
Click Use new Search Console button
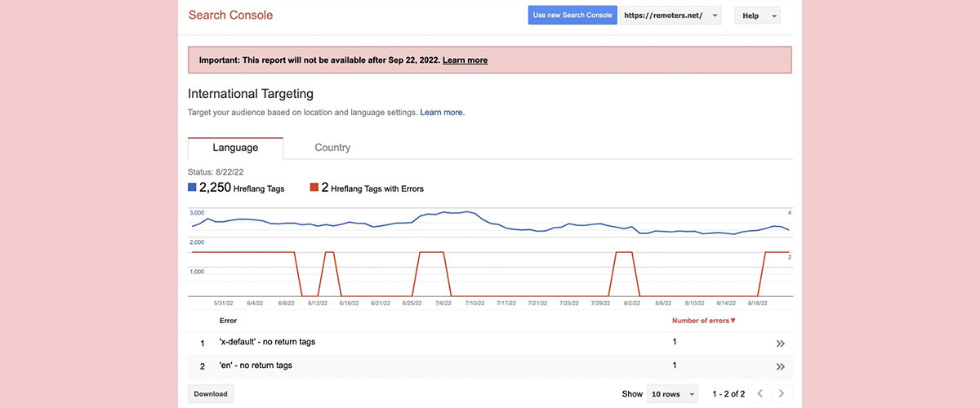pos(572,16)
